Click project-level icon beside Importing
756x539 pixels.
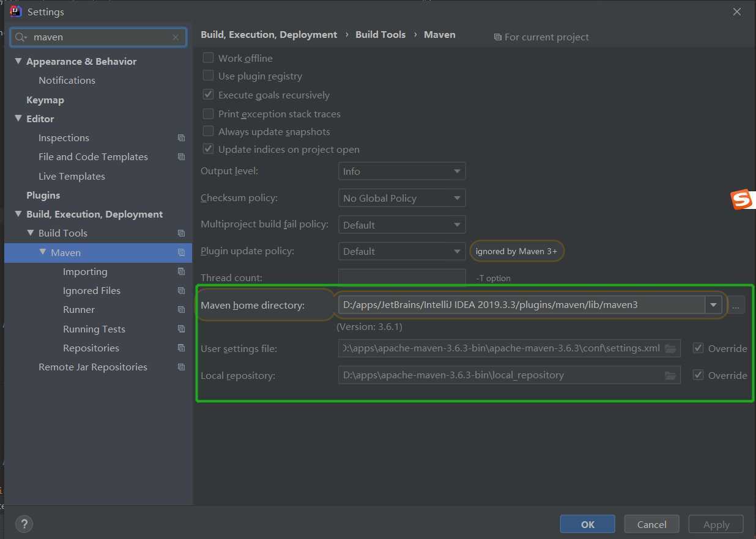tap(181, 271)
